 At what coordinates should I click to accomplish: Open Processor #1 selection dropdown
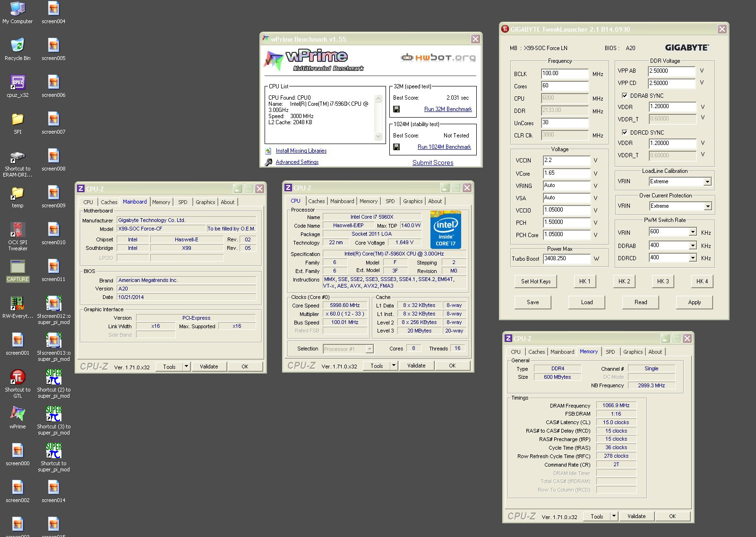pyautogui.click(x=348, y=349)
